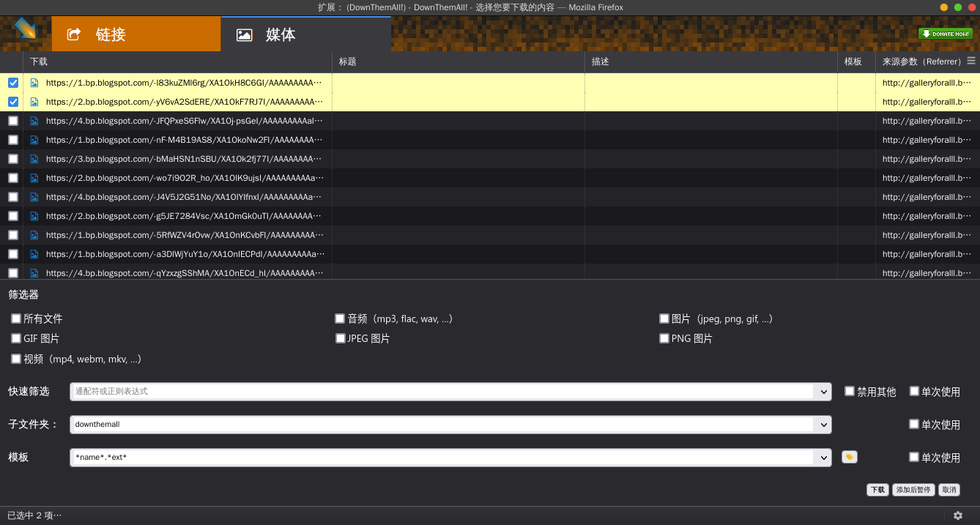The width and height of the screenshot is (980, 525).
Task: Click image file icon of first download row
Action: (x=34, y=83)
